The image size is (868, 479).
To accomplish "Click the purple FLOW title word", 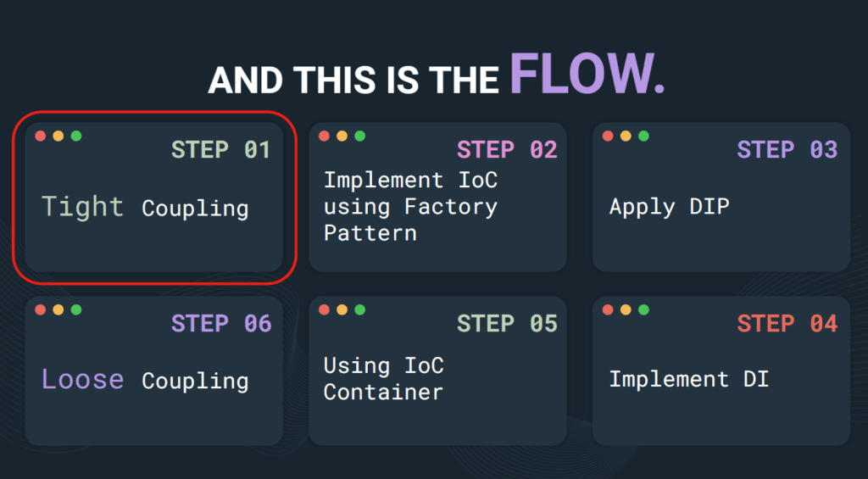I will coord(587,75).
